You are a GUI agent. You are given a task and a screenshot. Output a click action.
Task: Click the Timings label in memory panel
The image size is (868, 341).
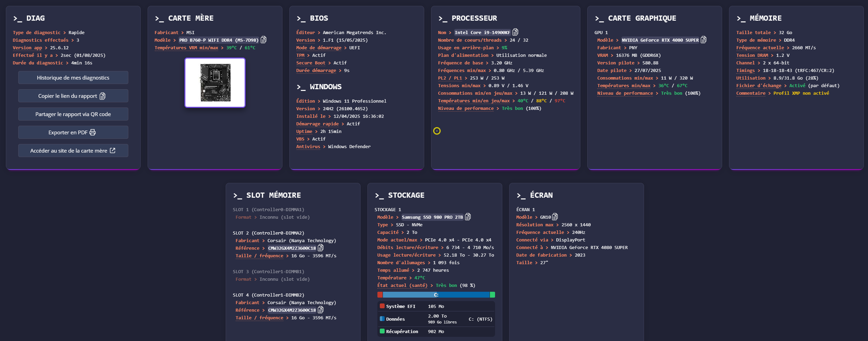745,71
